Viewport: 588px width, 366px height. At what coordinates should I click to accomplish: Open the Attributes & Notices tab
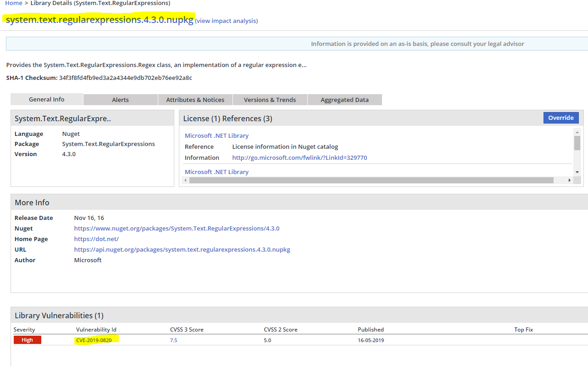[x=195, y=100]
